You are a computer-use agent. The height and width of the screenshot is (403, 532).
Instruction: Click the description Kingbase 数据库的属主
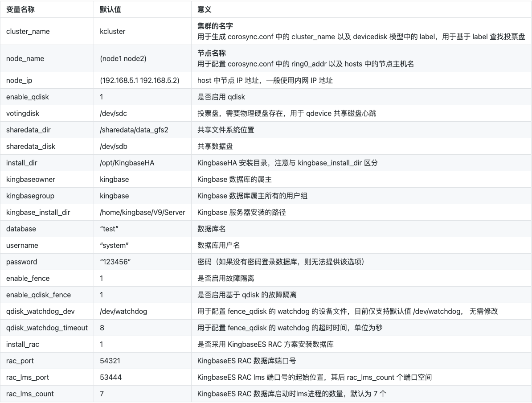point(234,179)
